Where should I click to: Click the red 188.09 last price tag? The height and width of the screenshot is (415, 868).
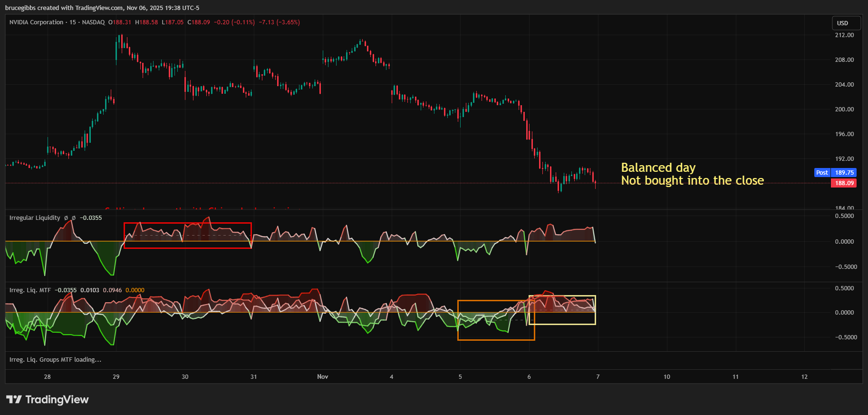[x=844, y=183]
